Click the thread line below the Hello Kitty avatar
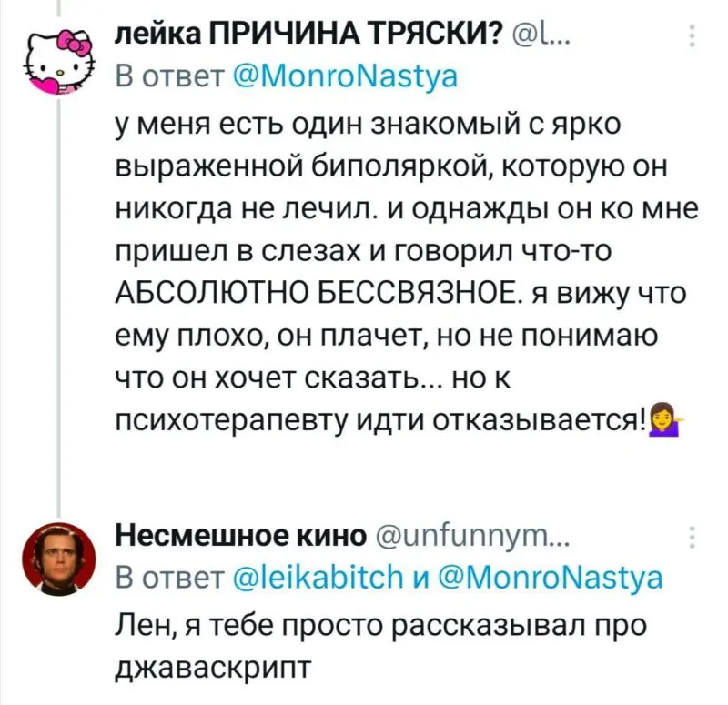Screen dimensions: 728x705 coord(59,300)
